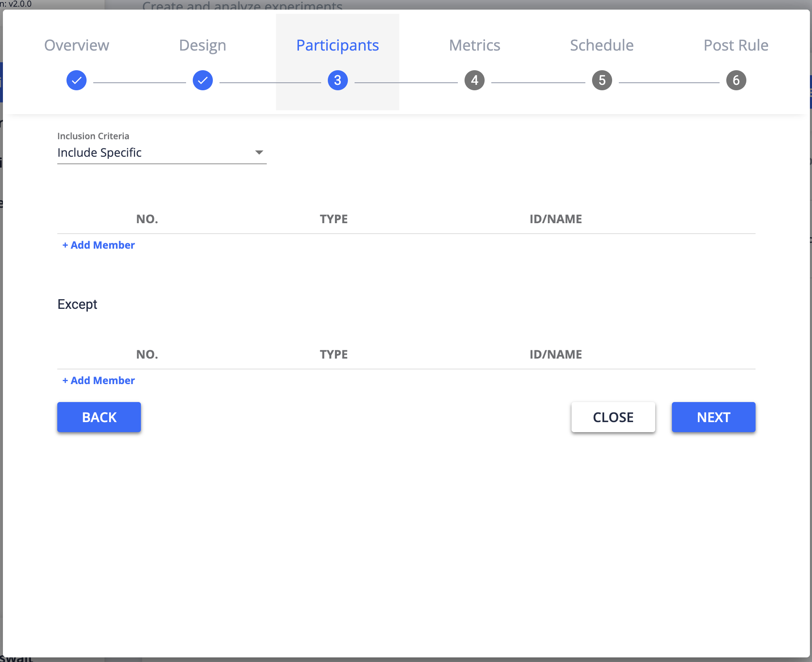Expand the Include Specific selector arrow
Viewport: 812px width, 662px height.
click(x=259, y=153)
